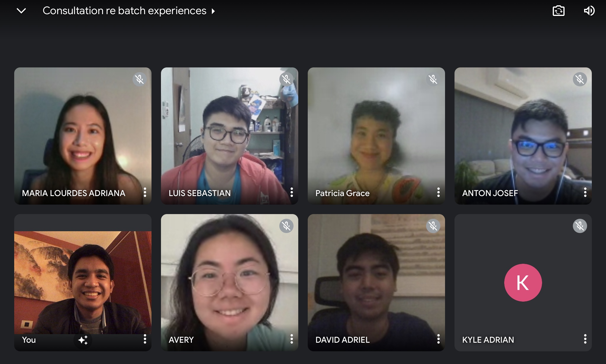Open the three-dot options on your own tile
606x364 pixels.
point(145,339)
